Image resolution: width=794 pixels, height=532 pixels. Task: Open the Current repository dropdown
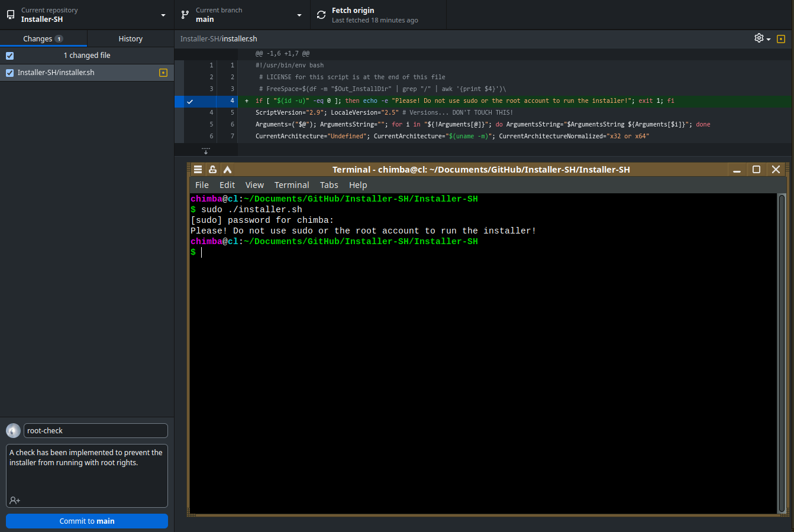87,15
